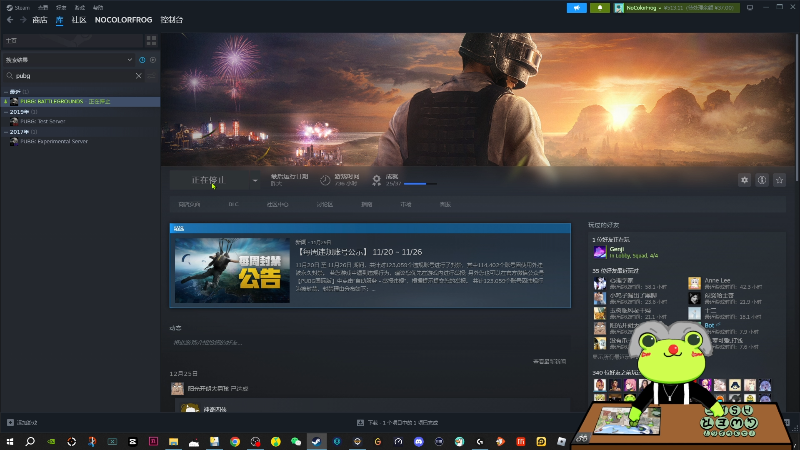Open the market tab (sixth tab under the play bar)

[406, 205]
